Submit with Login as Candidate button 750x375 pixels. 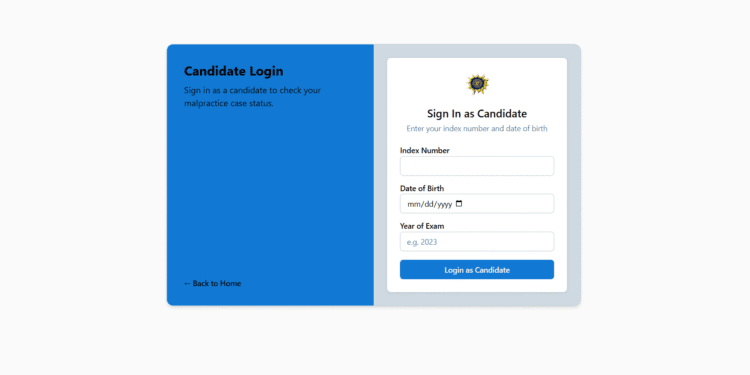[477, 270]
